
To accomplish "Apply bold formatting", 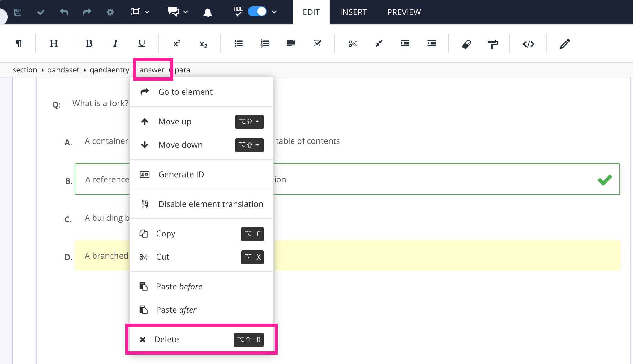I will coord(89,43).
